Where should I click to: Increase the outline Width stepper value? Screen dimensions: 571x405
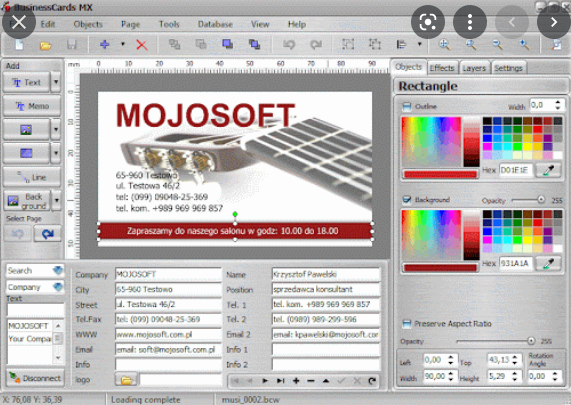[x=558, y=103]
